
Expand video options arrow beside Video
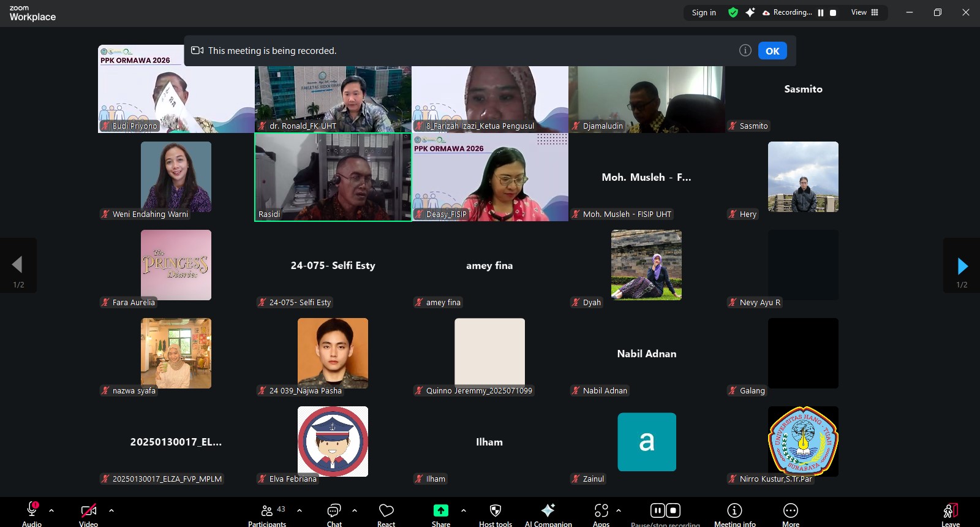111,510
